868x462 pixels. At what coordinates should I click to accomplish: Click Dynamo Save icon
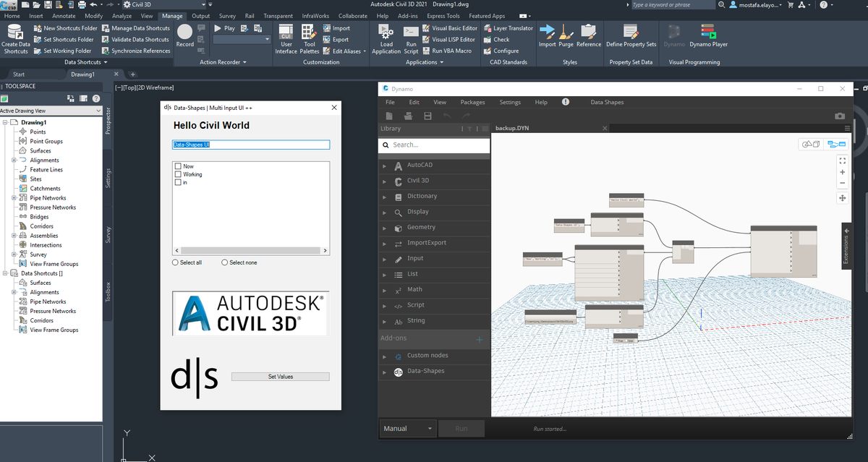427,116
